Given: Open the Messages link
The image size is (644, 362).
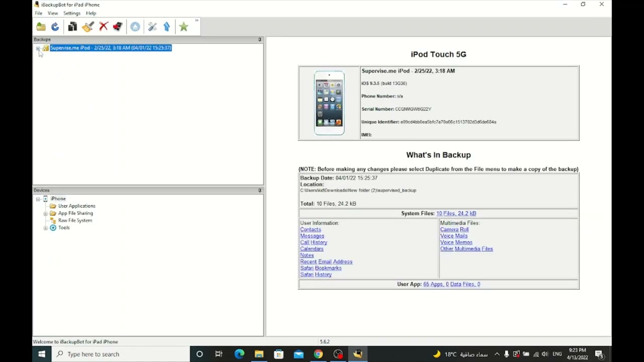Looking at the screenshot, I should [312, 236].
